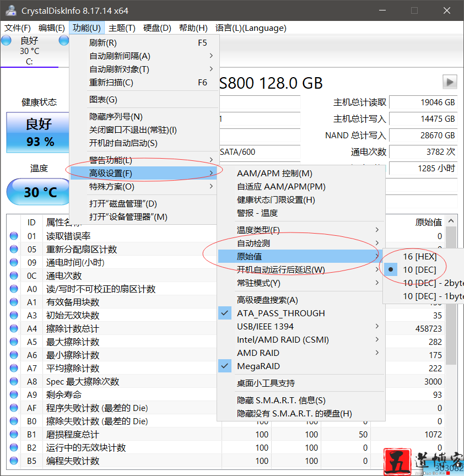Click the status icon for 初始无效块数
The height and width of the screenshot is (476, 464).
pyautogui.click(x=14, y=315)
